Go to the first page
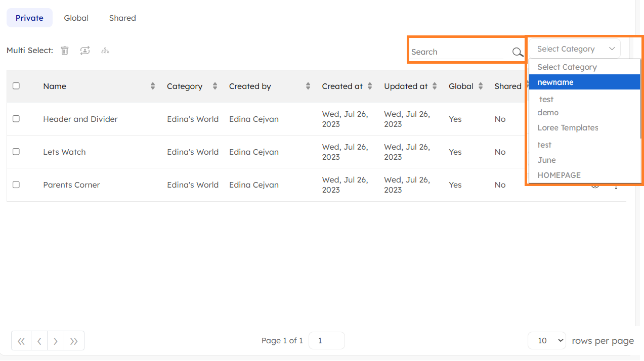The height and width of the screenshot is (361, 644). coord(21,341)
